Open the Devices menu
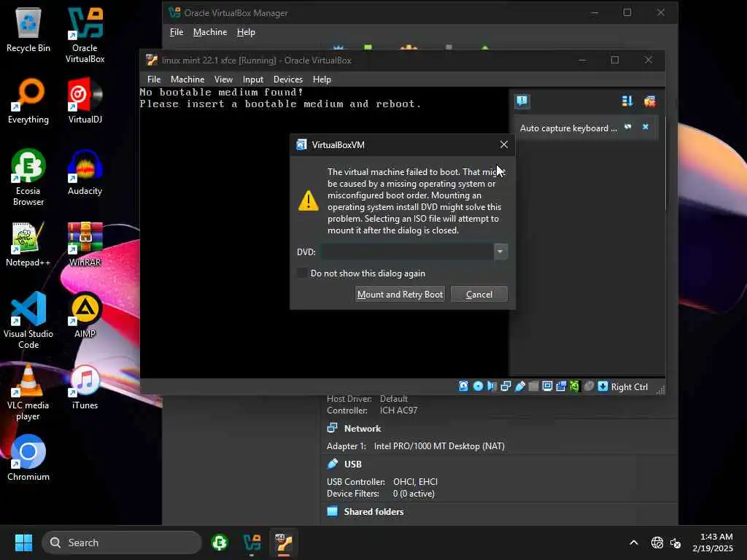This screenshot has width=747, height=560. pos(287,79)
